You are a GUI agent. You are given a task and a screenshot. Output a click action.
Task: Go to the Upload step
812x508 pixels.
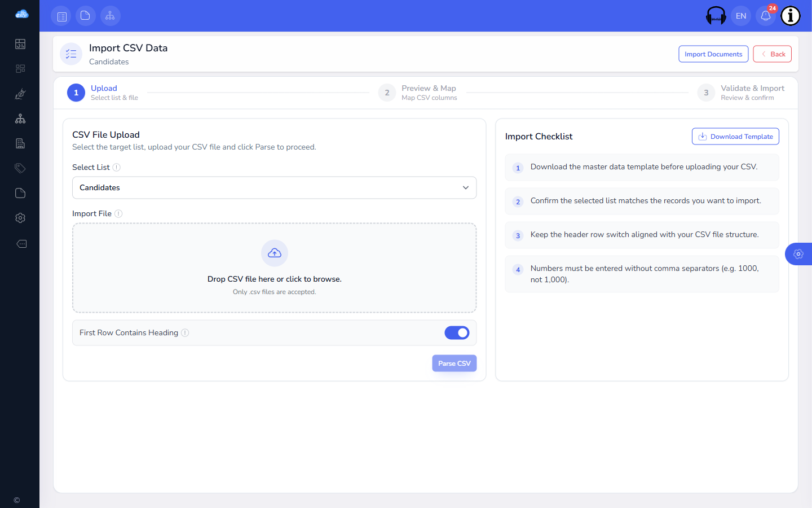pos(103,93)
